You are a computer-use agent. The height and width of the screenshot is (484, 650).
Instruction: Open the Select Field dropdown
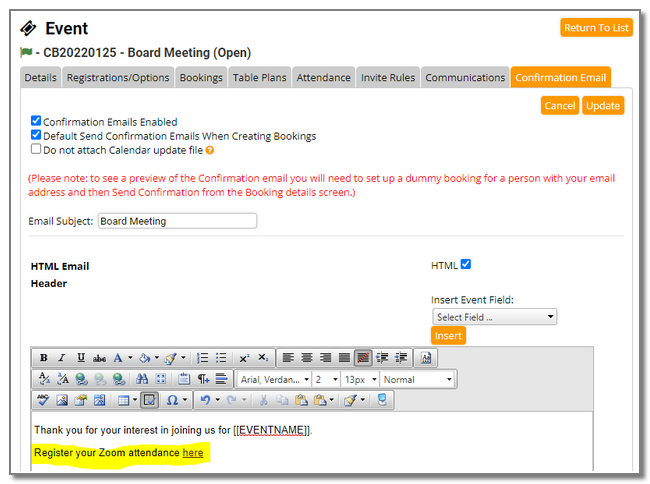coord(494,317)
